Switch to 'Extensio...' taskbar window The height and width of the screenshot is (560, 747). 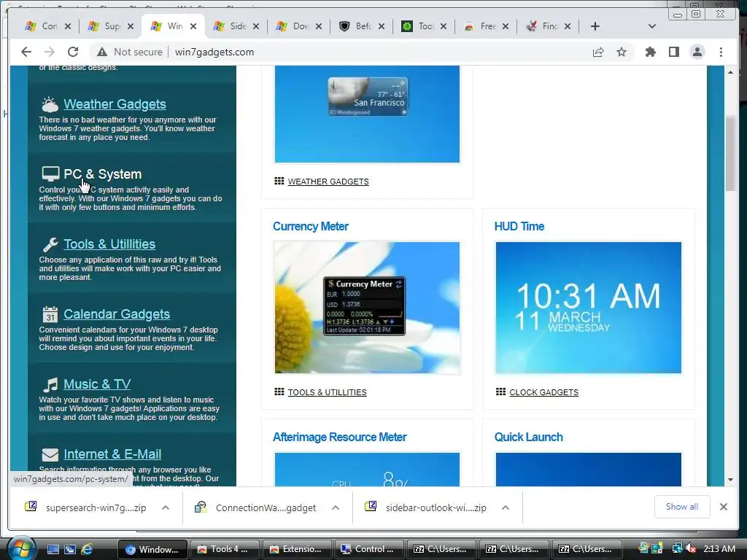coord(297,549)
